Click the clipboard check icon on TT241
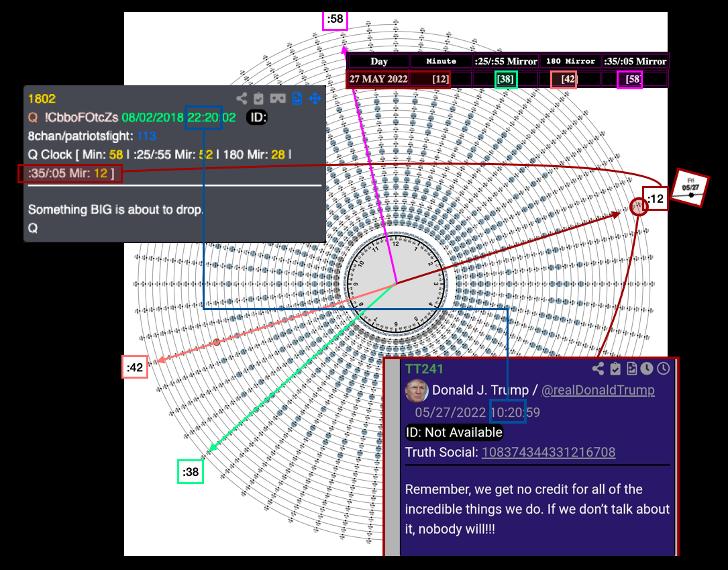Viewport: 728px width, 570px height. coord(615,369)
